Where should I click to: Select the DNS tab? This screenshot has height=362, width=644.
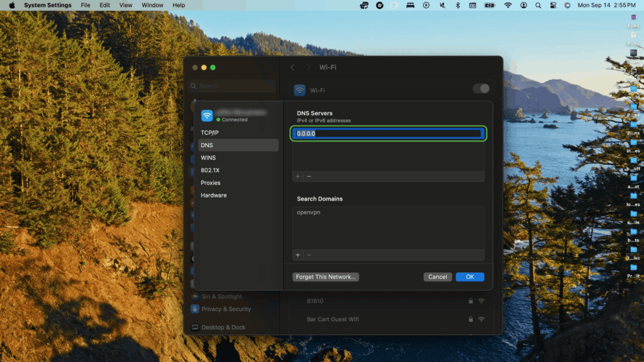pyautogui.click(x=238, y=145)
